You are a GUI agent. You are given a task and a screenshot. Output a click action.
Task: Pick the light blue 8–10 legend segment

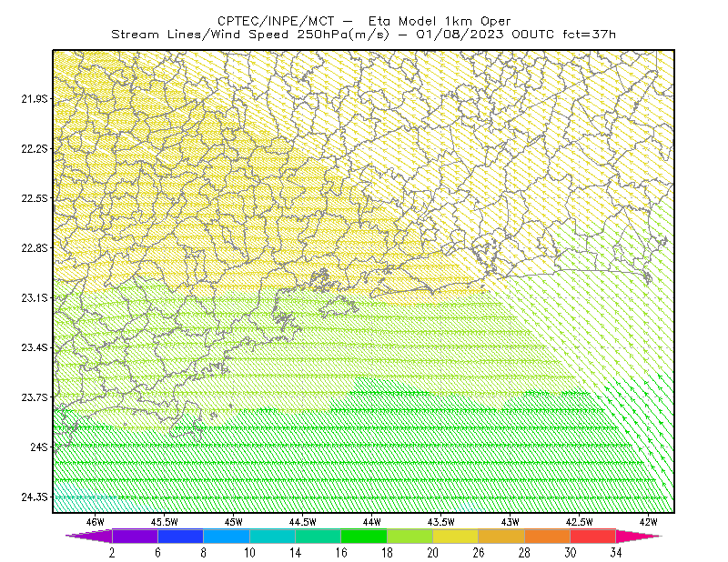tap(227, 536)
